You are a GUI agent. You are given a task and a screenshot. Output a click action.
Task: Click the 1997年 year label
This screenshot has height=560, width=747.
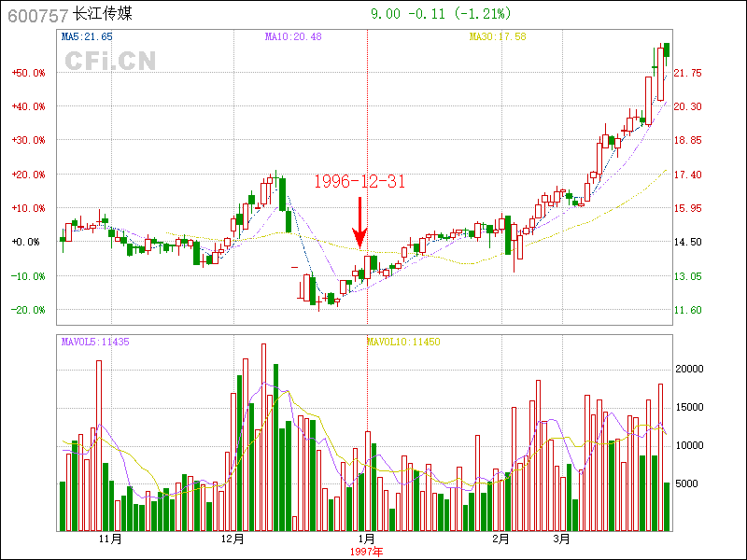pos(366,552)
